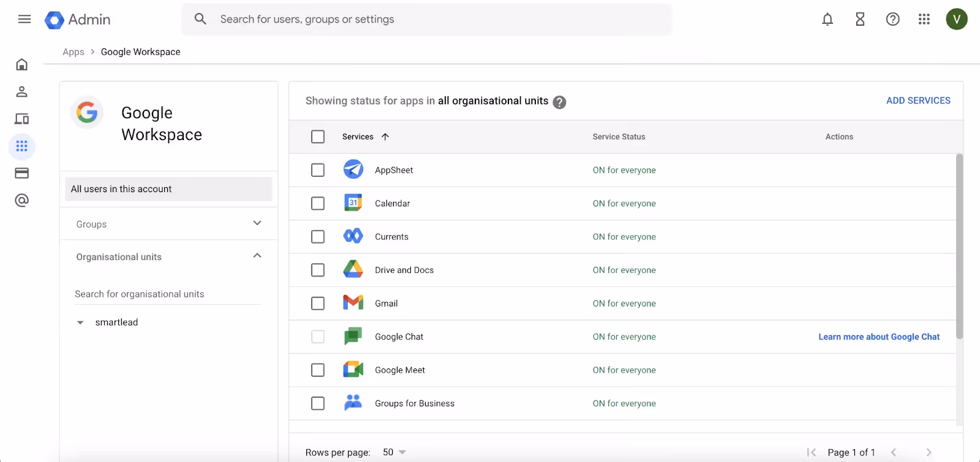Viewport: 980px width, 462px height.
Task: Check the Google Chat checkbox
Action: click(318, 337)
